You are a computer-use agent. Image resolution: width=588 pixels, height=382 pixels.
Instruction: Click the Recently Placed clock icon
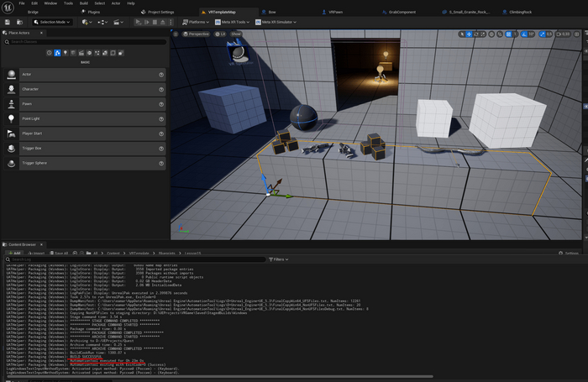coord(49,53)
